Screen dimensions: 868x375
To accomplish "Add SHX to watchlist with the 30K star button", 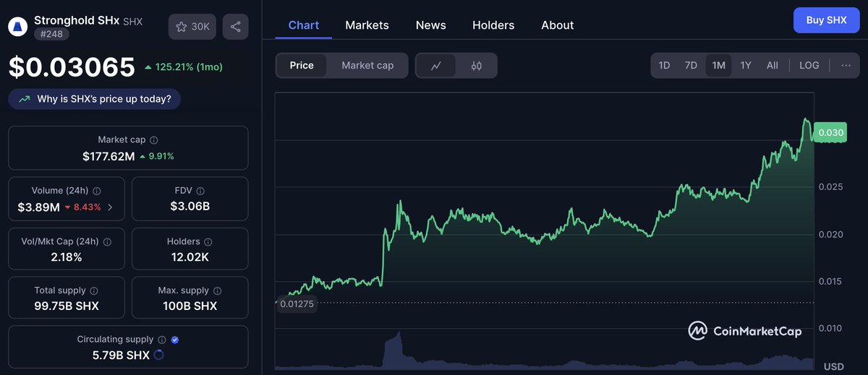I will [192, 27].
